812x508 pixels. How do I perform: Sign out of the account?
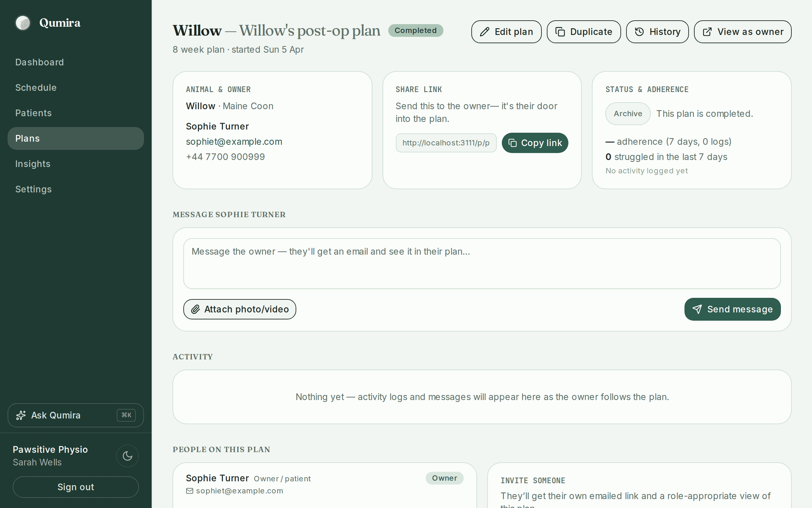point(76,487)
